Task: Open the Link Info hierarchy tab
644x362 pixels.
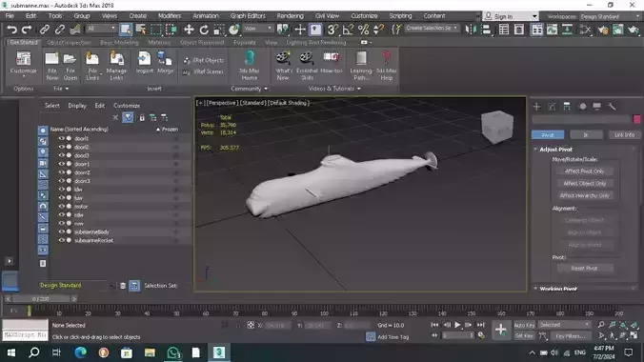Action: tap(624, 134)
